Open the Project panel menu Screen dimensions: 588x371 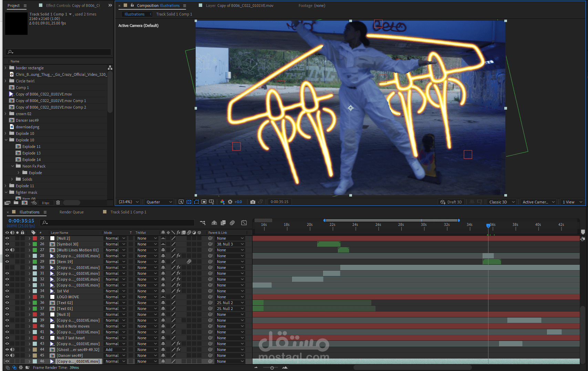[25, 6]
